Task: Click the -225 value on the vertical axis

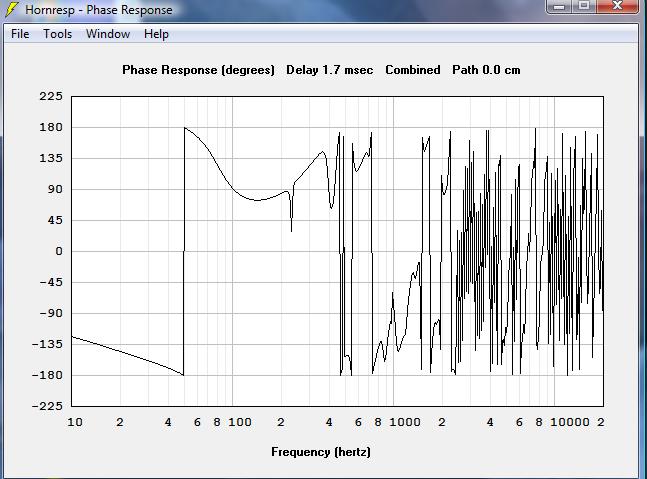Action: [47, 406]
